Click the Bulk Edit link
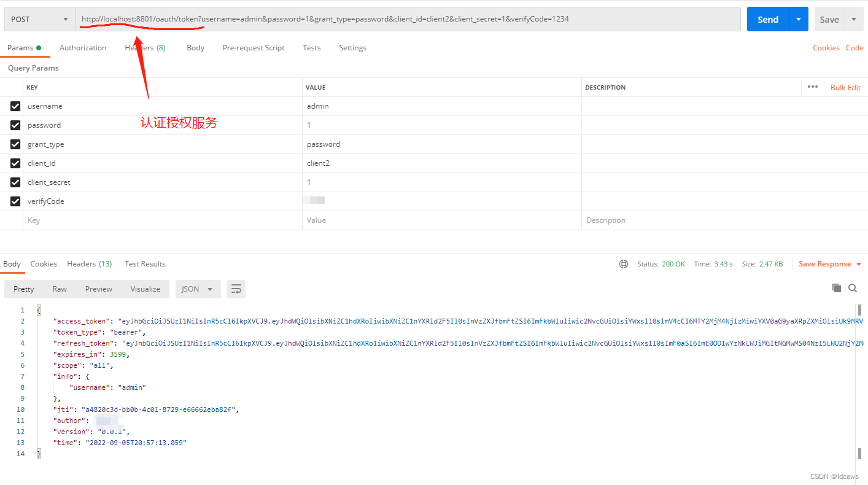This screenshot has height=485, width=868. tap(845, 88)
